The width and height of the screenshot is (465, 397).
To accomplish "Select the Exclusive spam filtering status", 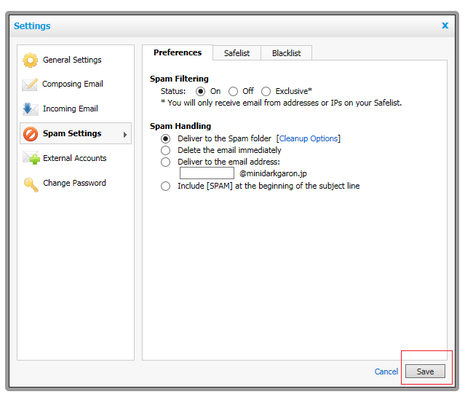I will point(266,91).
